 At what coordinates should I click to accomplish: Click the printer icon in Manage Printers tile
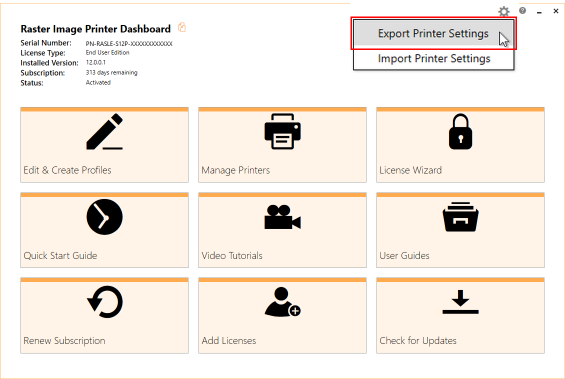pyautogui.click(x=282, y=131)
